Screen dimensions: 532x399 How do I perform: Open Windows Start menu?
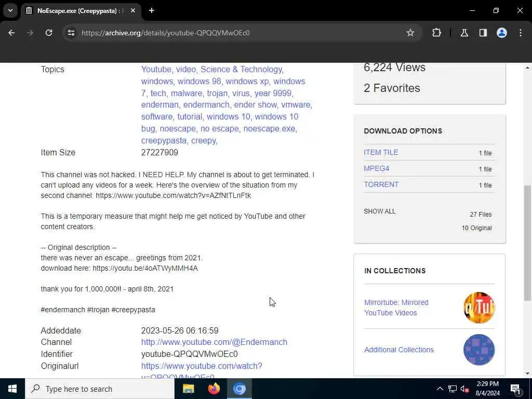point(12,389)
